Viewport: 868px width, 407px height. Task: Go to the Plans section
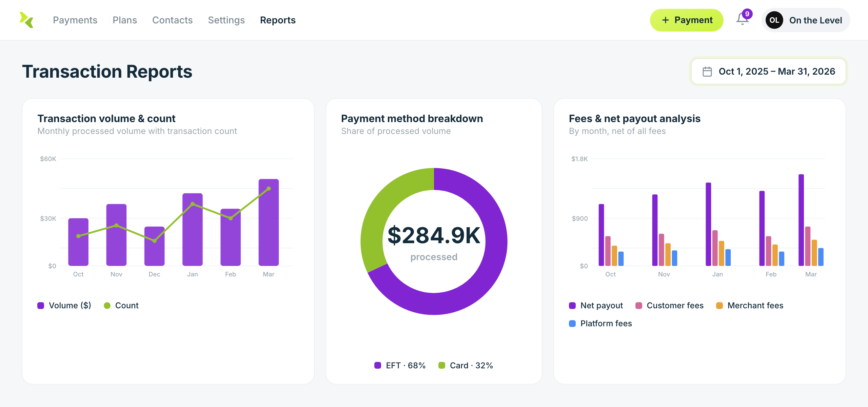125,20
